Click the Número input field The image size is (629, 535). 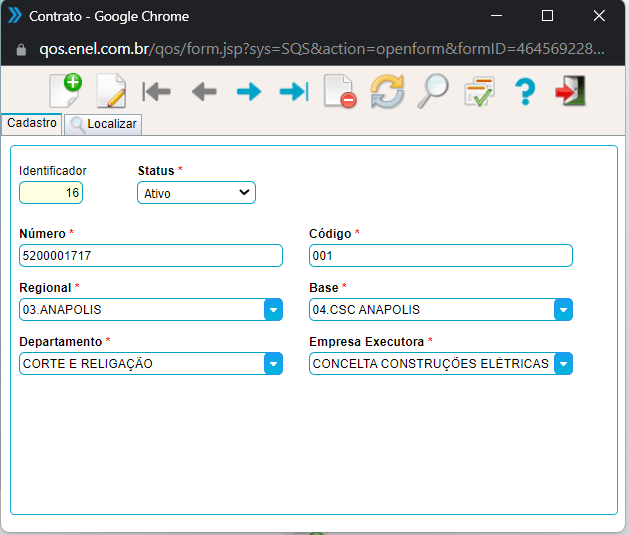tap(150, 256)
